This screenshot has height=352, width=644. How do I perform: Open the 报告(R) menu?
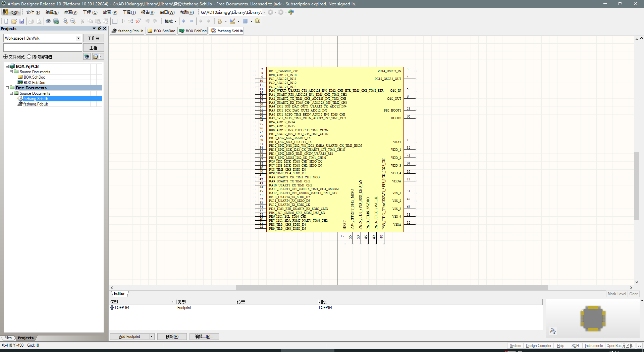pos(148,12)
